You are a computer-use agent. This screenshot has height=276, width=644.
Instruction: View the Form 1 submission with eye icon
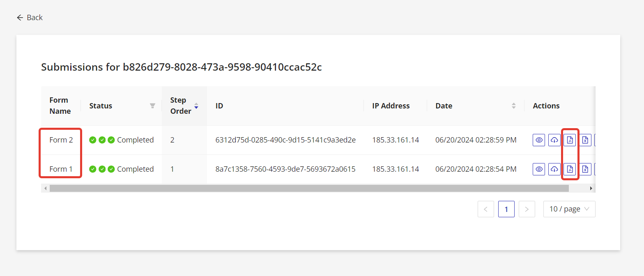pyautogui.click(x=539, y=169)
